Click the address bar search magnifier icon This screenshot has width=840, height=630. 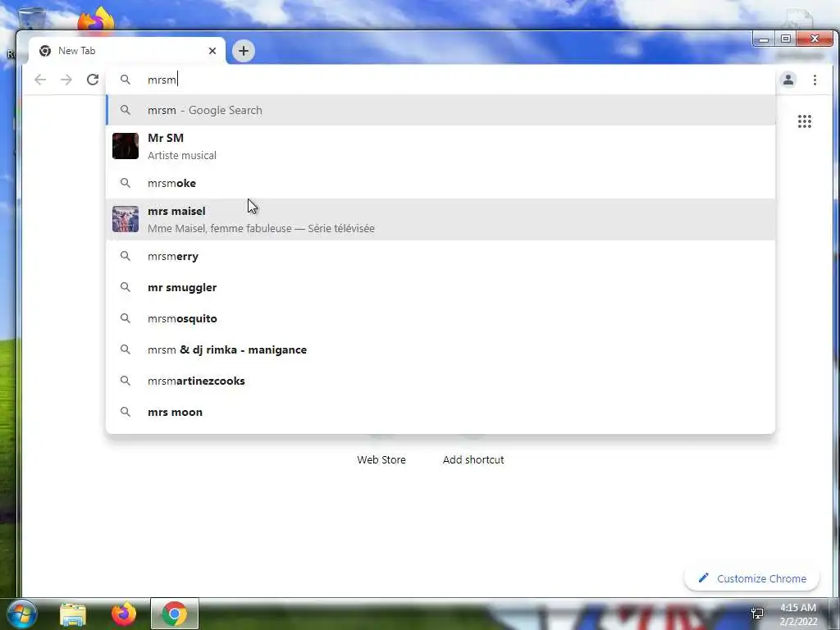coord(126,80)
